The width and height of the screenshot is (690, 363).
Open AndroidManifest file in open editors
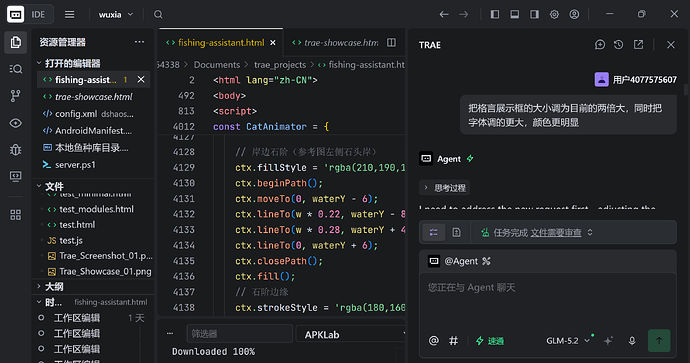tap(94, 131)
